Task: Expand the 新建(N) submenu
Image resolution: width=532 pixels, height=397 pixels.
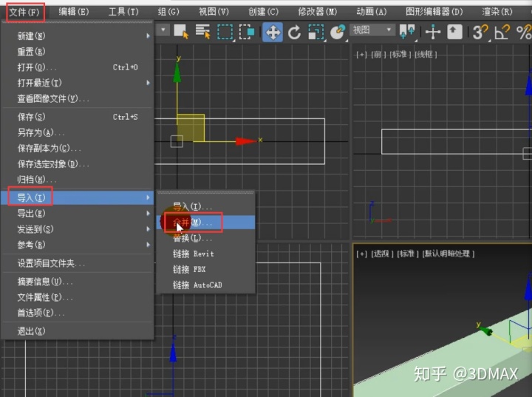Action: 78,35
